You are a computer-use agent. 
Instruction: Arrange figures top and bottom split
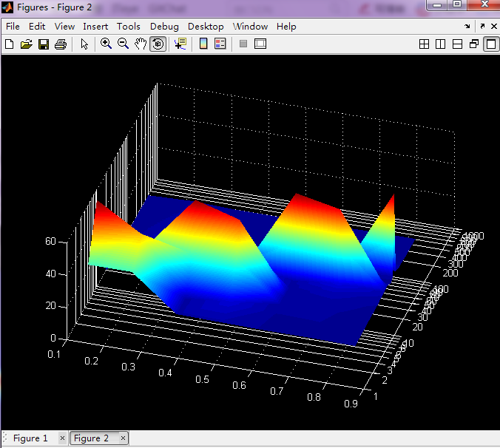tap(457, 44)
